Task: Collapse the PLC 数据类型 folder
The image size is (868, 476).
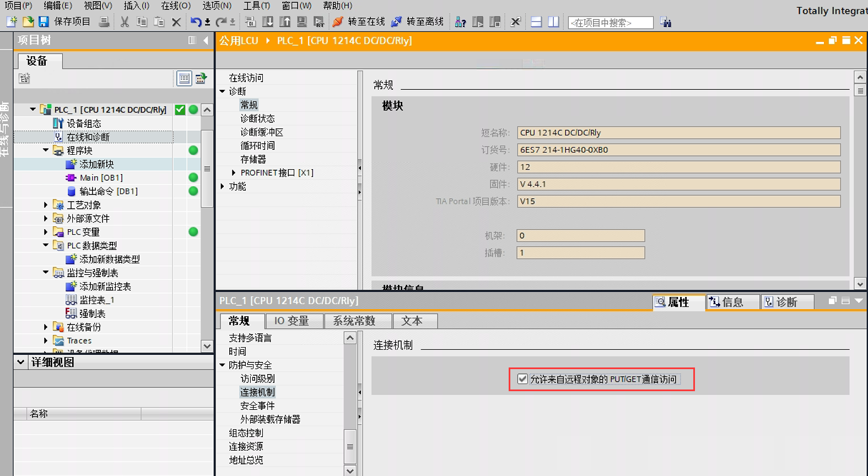Action: tap(46, 245)
